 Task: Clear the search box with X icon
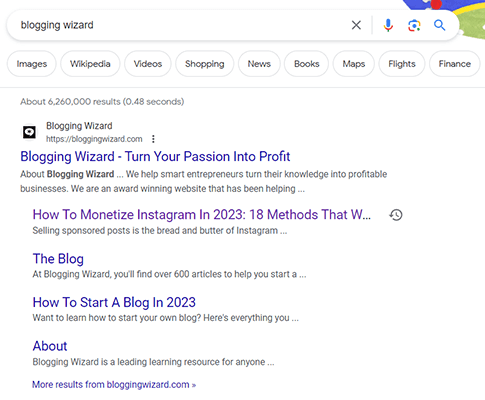(x=356, y=25)
